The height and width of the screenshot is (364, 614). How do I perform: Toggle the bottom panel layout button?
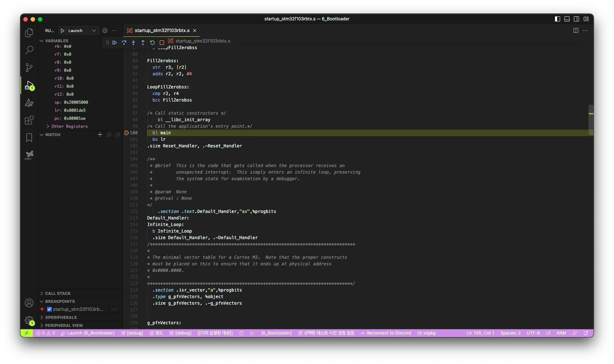click(x=567, y=19)
